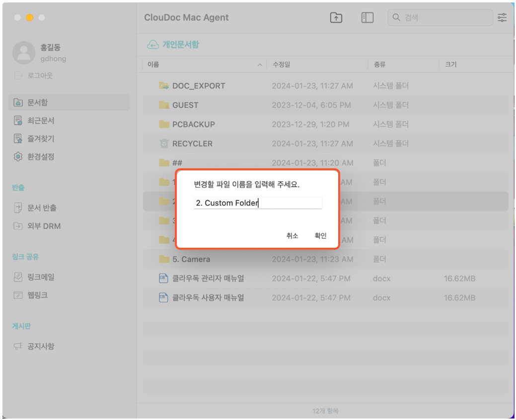Viewport: 516px width, 420px height.
Task: Click the 종류 column header
Action: (x=379, y=65)
